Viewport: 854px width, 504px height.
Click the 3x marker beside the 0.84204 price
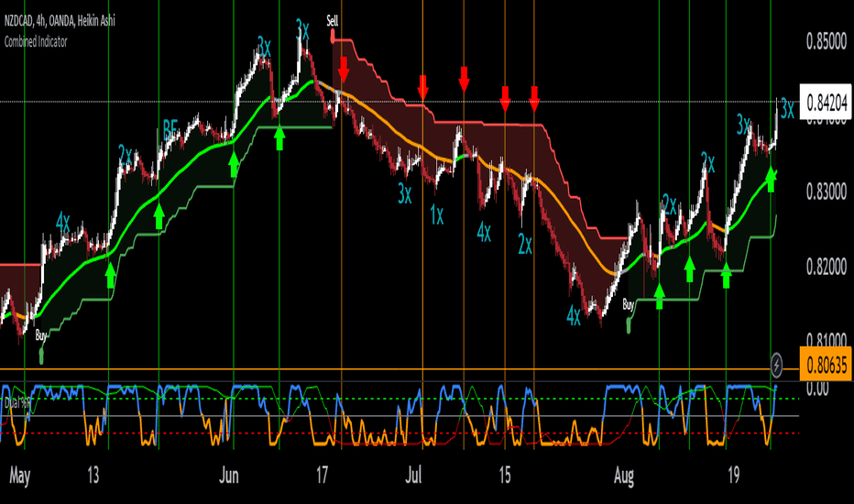point(787,108)
